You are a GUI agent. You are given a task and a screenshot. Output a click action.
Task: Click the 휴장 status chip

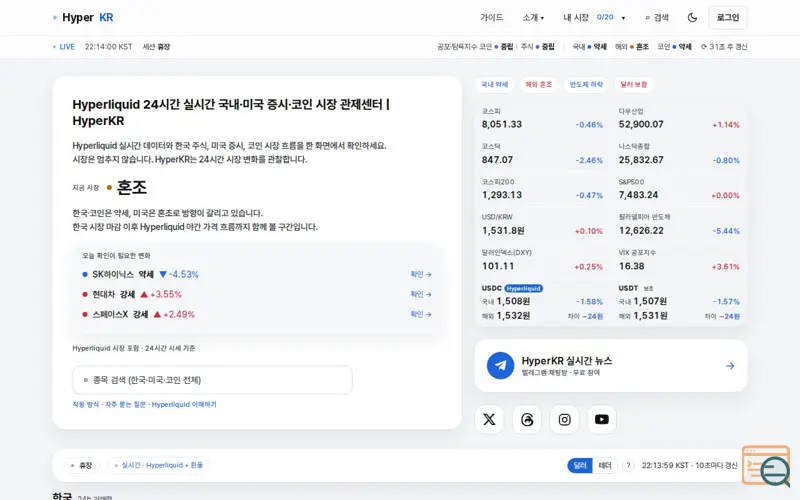pyautogui.click(x=82, y=465)
